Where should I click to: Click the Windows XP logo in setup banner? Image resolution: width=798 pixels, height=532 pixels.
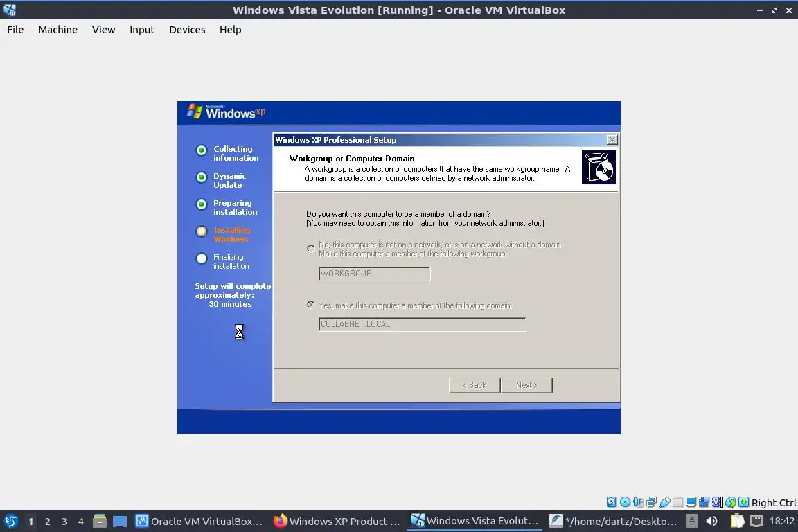coord(226,112)
